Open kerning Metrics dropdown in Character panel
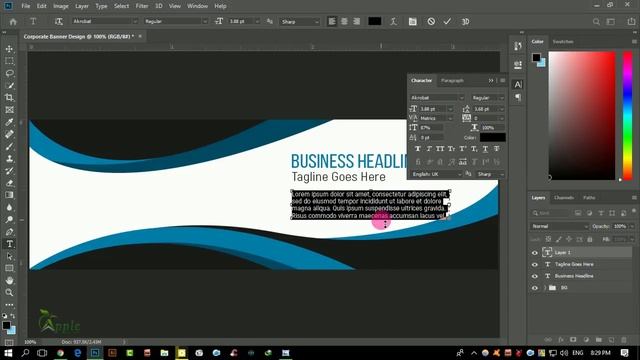The width and height of the screenshot is (640, 360). tap(450, 118)
